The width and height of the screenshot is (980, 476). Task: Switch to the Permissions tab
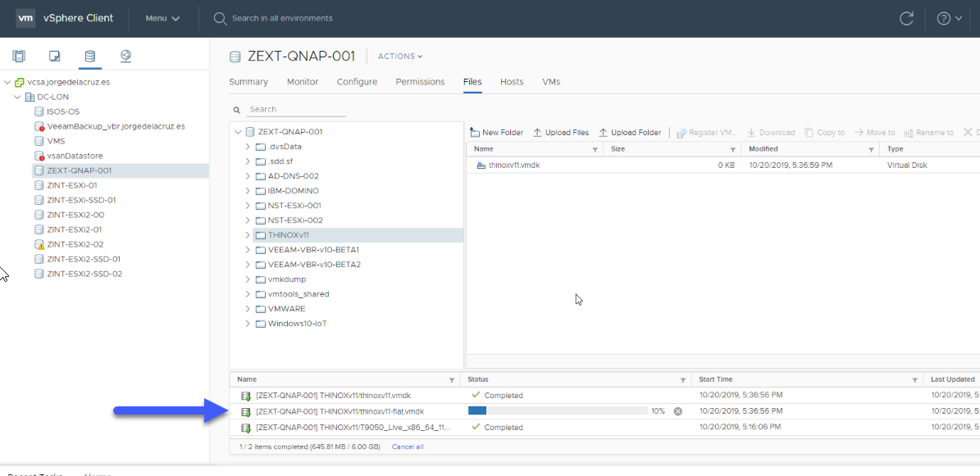pyautogui.click(x=420, y=82)
